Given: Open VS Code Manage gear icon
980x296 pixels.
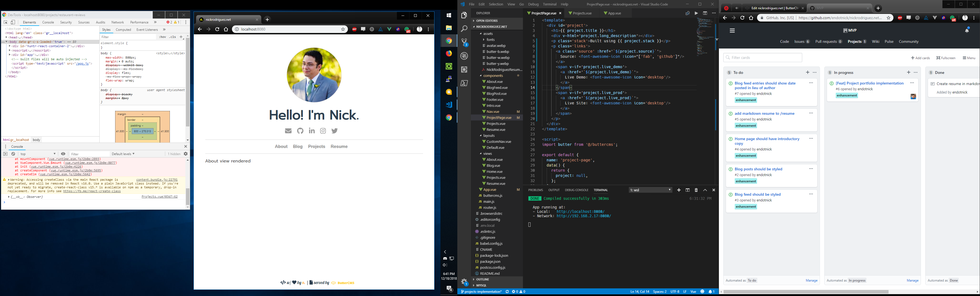Looking at the screenshot, I should pos(464,282).
